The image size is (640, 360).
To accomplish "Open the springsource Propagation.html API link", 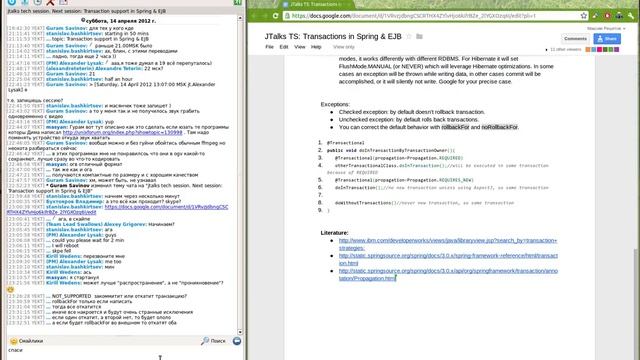I will (x=448, y=274).
